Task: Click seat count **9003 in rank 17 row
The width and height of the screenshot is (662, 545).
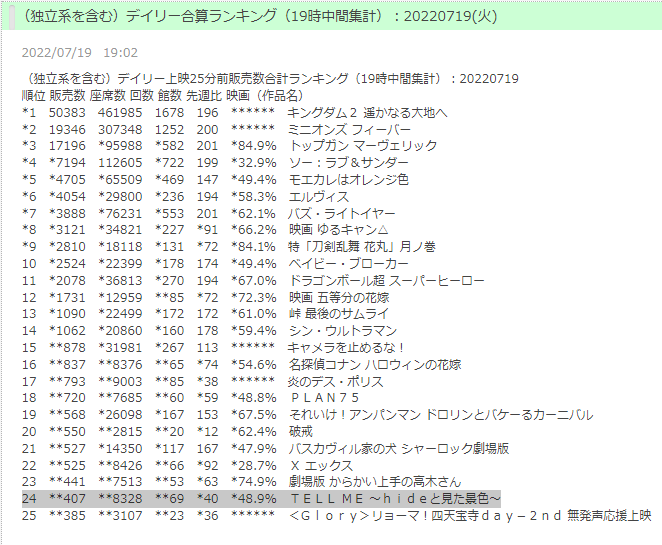Action: (120, 382)
